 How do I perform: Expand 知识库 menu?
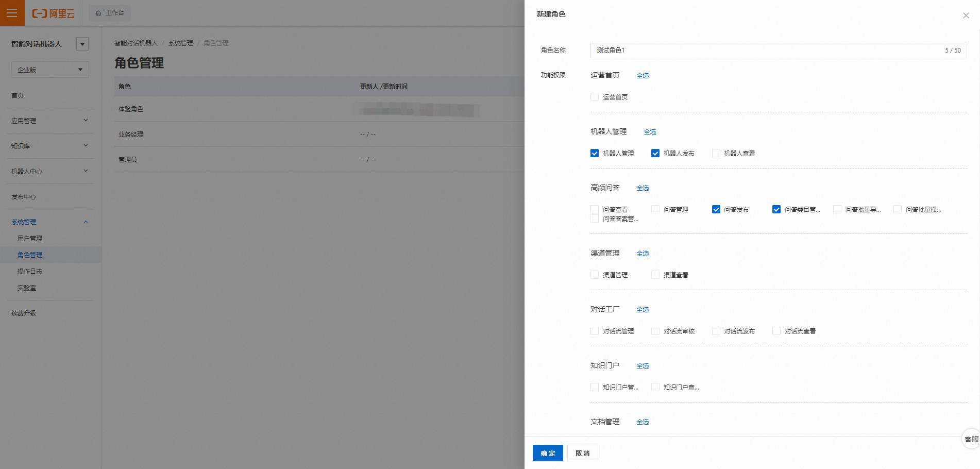(50, 146)
